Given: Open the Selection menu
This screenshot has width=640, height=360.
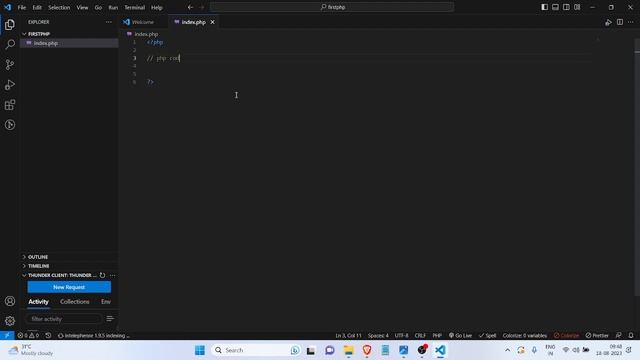Looking at the screenshot, I should coord(59,7).
